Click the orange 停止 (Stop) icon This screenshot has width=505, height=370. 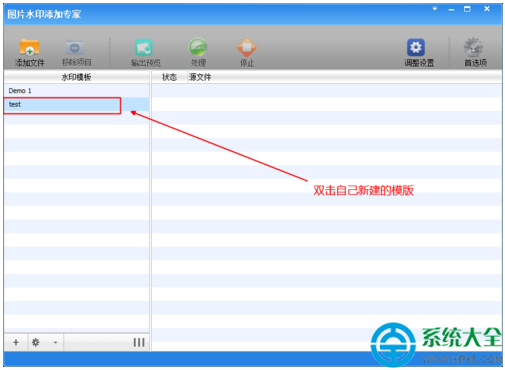(247, 52)
